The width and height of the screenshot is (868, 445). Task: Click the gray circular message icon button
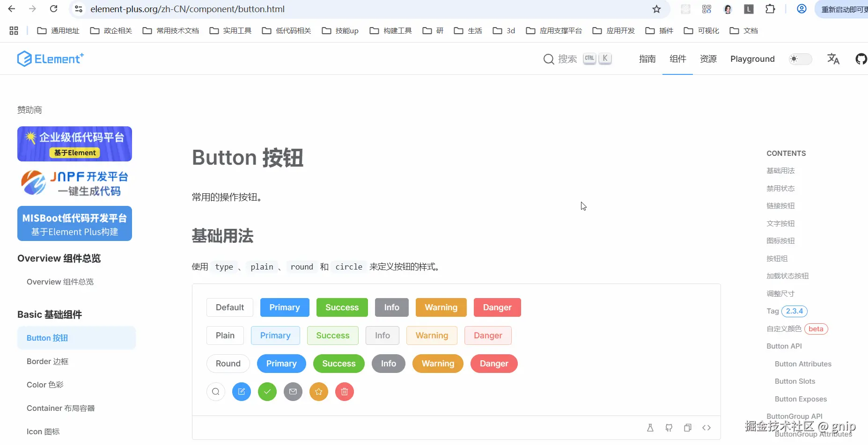click(293, 392)
